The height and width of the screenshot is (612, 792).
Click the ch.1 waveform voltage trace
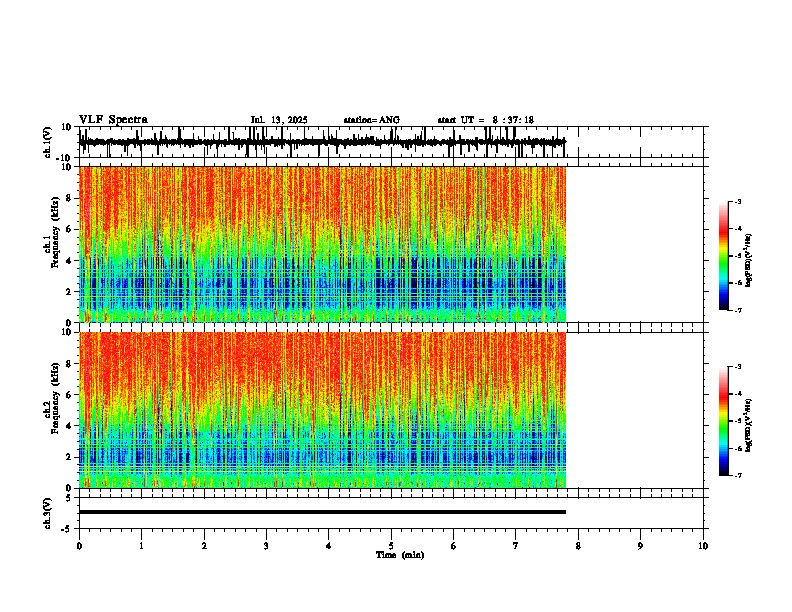click(322, 142)
